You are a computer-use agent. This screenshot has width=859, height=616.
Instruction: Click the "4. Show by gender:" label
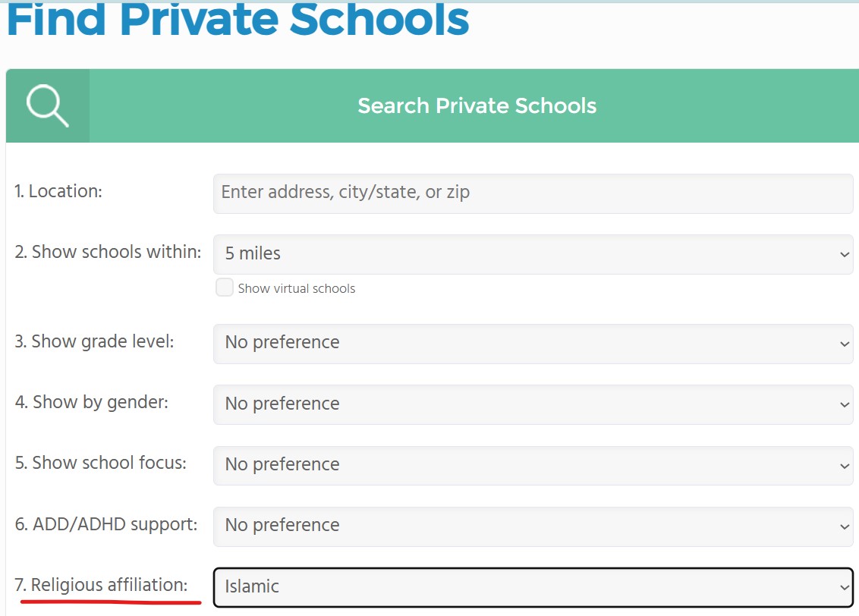click(x=92, y=403)
